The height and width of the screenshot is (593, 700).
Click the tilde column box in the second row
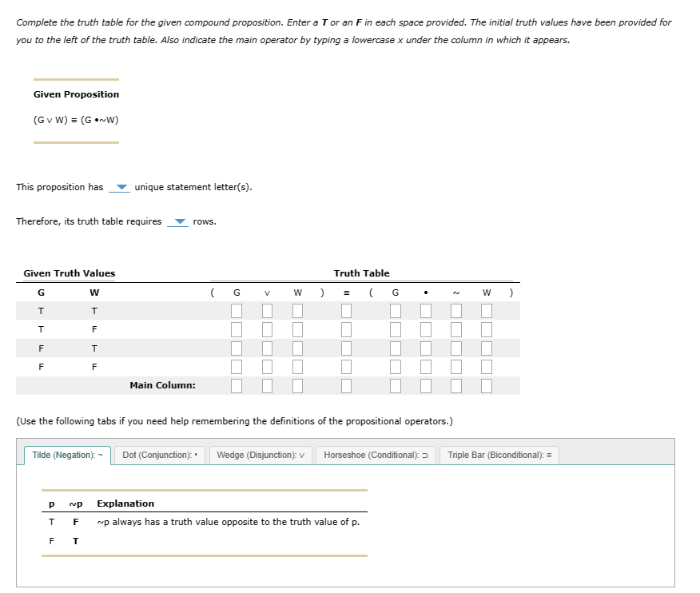(455, 328)
